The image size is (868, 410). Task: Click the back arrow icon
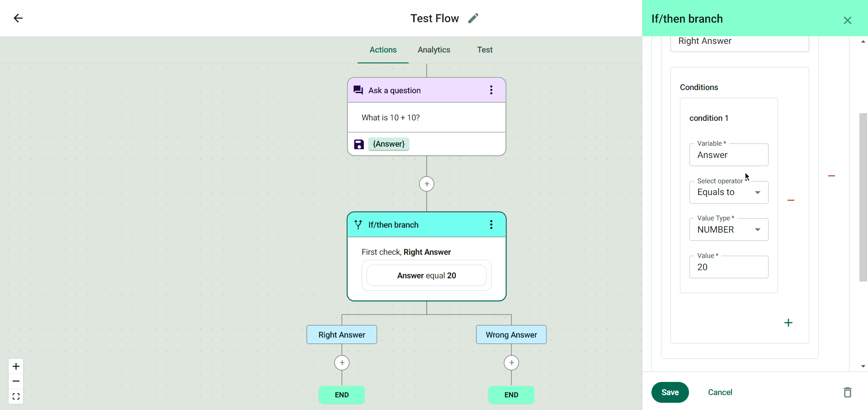tap(18, 18)
